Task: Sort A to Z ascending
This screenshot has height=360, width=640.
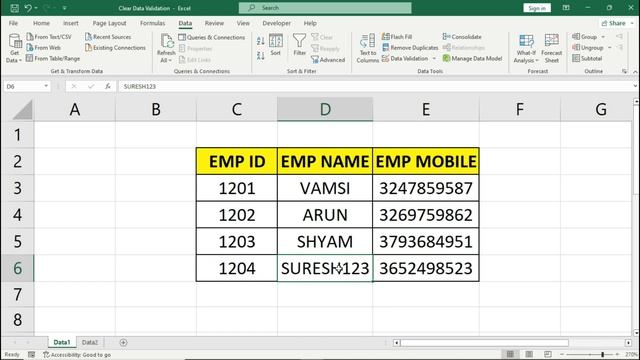Action: pyautogui.click(x=260, y=40)
